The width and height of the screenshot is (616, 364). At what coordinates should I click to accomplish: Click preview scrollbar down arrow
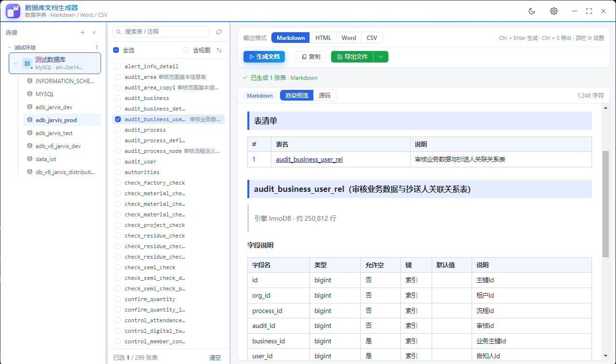[x=605, y=356]
